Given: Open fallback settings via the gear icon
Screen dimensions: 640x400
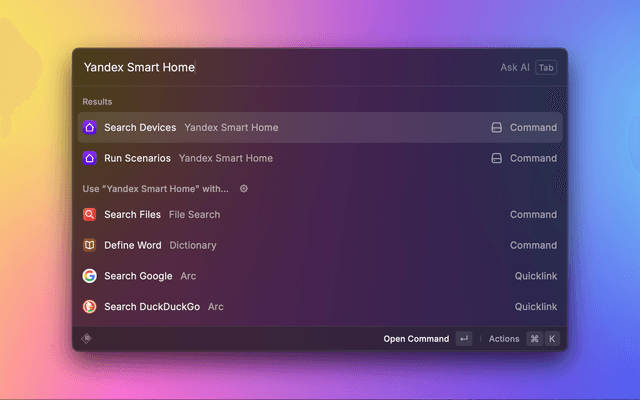Looking at the screenshot, I should tap(244, 188).
